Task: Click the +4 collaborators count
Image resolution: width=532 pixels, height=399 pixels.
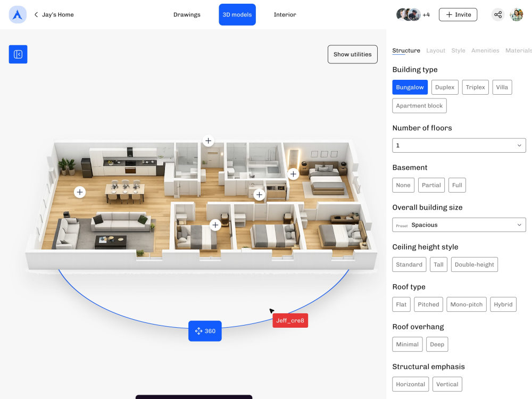Action: click(x=426, y=14)
